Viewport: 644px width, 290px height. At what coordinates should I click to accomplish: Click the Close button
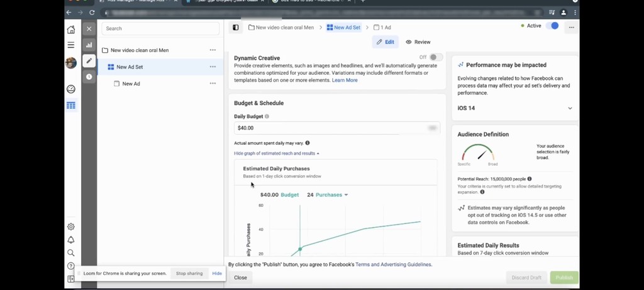(241, 277)
